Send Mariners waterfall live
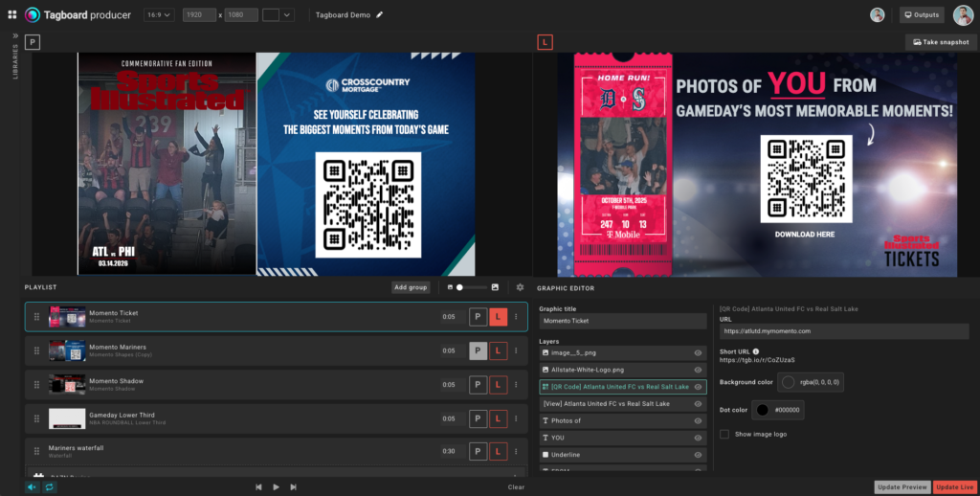 tap(498, 451)
